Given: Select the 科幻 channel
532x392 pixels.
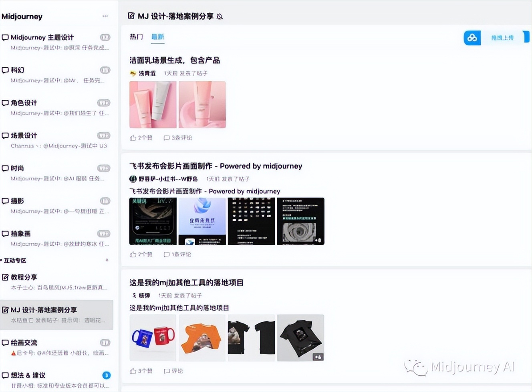Looking at the screenshot, I should (x=56, y=75).
